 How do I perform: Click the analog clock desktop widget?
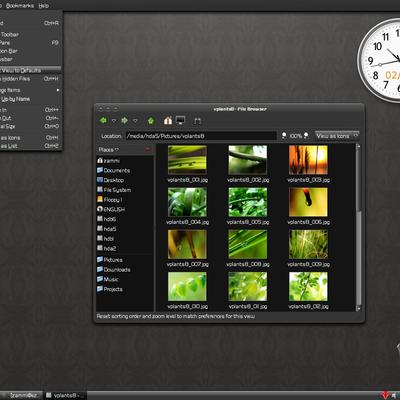[379, 61]
